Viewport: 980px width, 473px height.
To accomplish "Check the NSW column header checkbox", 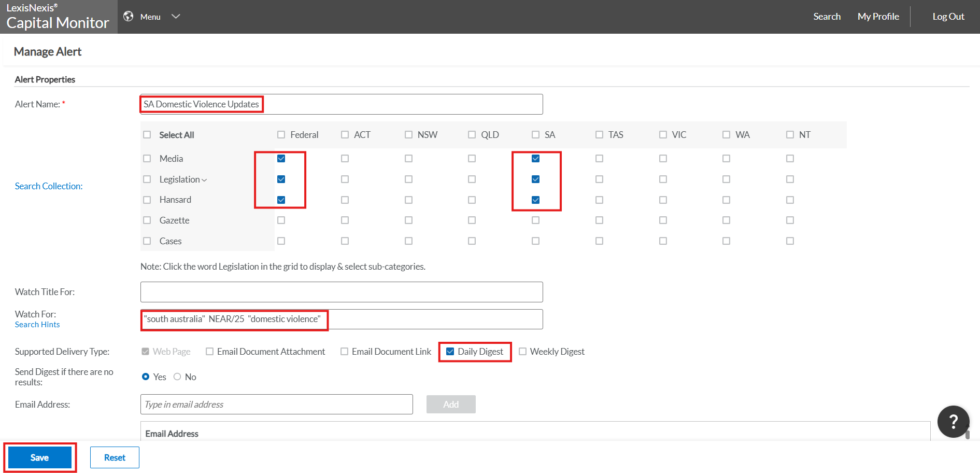I will (x=409, y=135).
